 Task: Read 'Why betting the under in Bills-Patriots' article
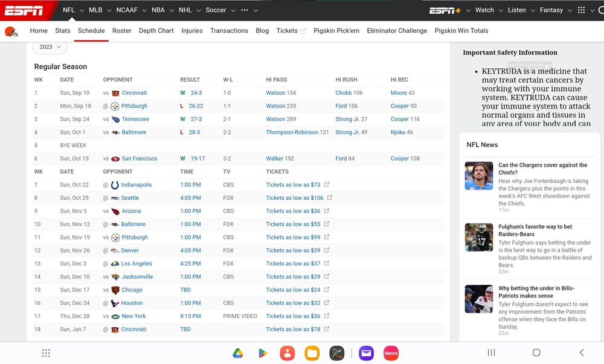point(536,292)
